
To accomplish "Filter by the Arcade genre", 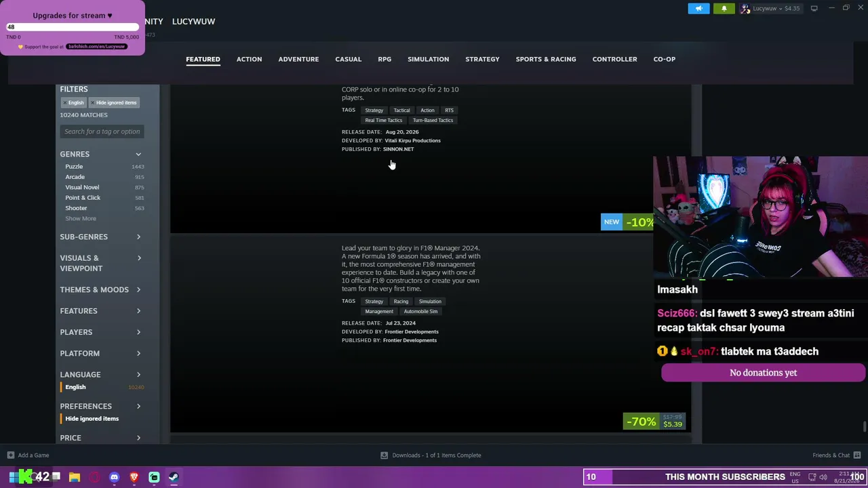I will (x=75, y=177).
